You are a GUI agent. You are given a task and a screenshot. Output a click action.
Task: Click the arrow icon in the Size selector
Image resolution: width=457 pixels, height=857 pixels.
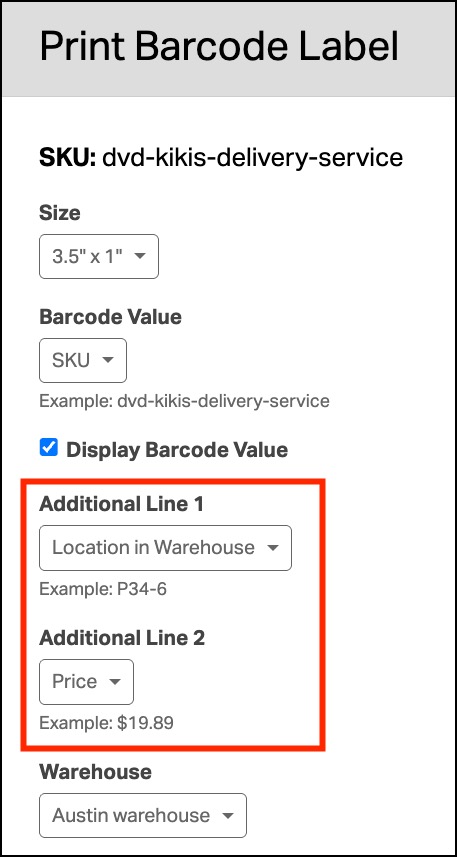(140, 256)
